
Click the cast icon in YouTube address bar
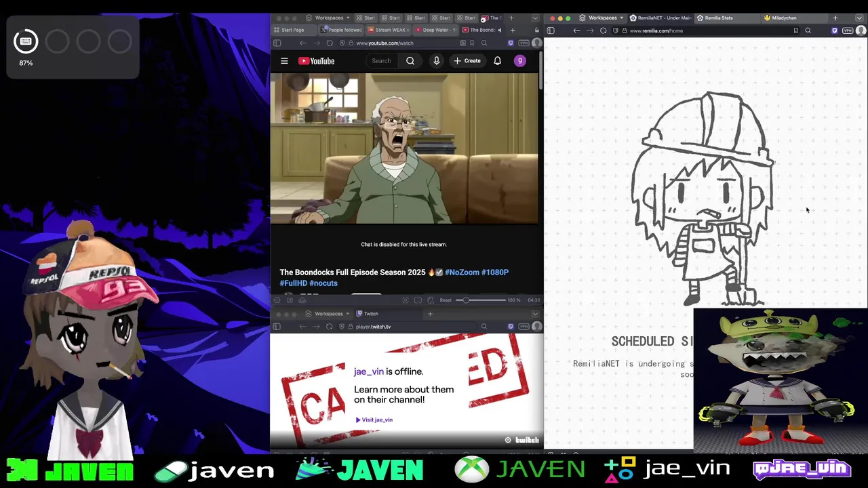pyautogui.click(x=462, y=43)
